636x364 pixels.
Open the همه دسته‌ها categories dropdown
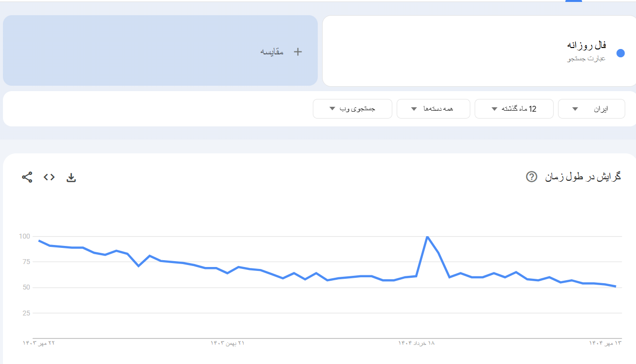(433, 109)
